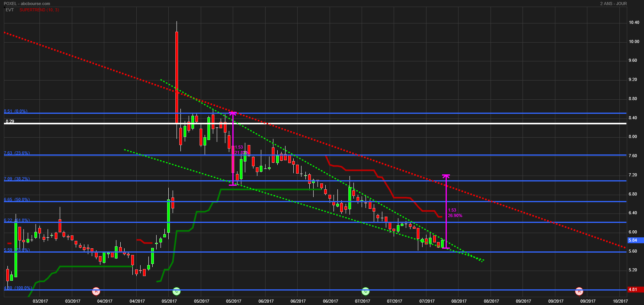Click the green C event marker near 07/2017
The width and height of the screenshot is (644, 305).
(x=365, y=291)
